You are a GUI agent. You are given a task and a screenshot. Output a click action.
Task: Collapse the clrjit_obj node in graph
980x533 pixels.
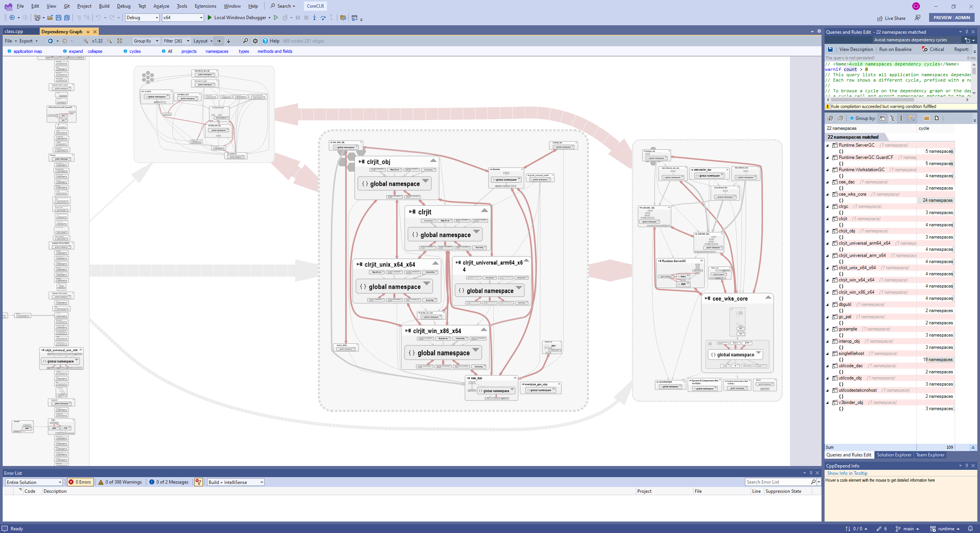(433, 161)
